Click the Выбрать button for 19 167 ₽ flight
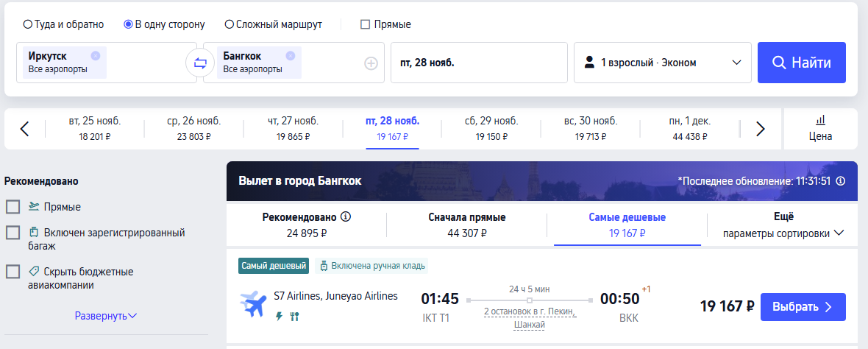Screen dimensions: 868x349 coord(803,307)
